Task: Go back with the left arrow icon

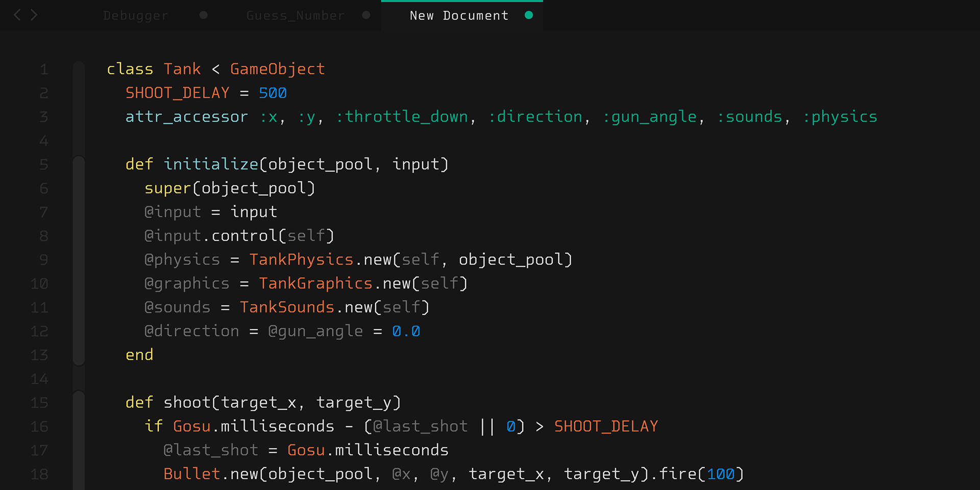Action: point(17,15)
